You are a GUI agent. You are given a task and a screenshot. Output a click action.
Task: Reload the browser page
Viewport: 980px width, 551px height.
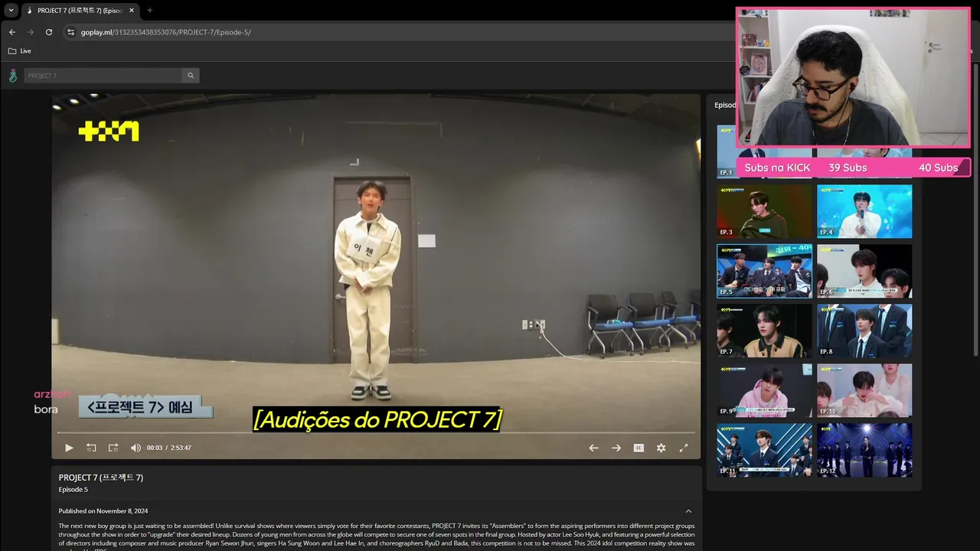pos(49,32)
